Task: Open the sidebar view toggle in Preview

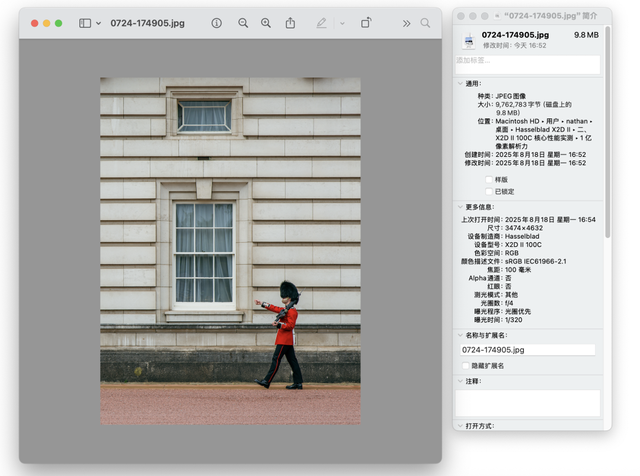Action: point(85,23)
